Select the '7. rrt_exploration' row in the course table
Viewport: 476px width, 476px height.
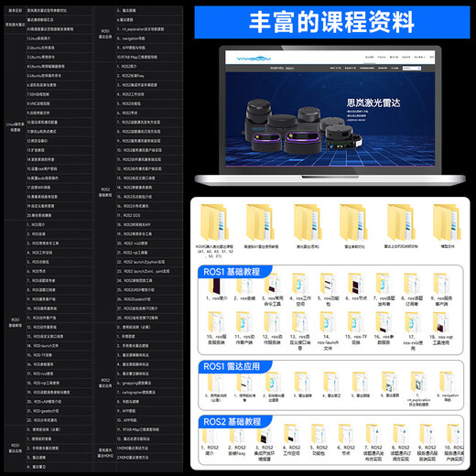149,29
